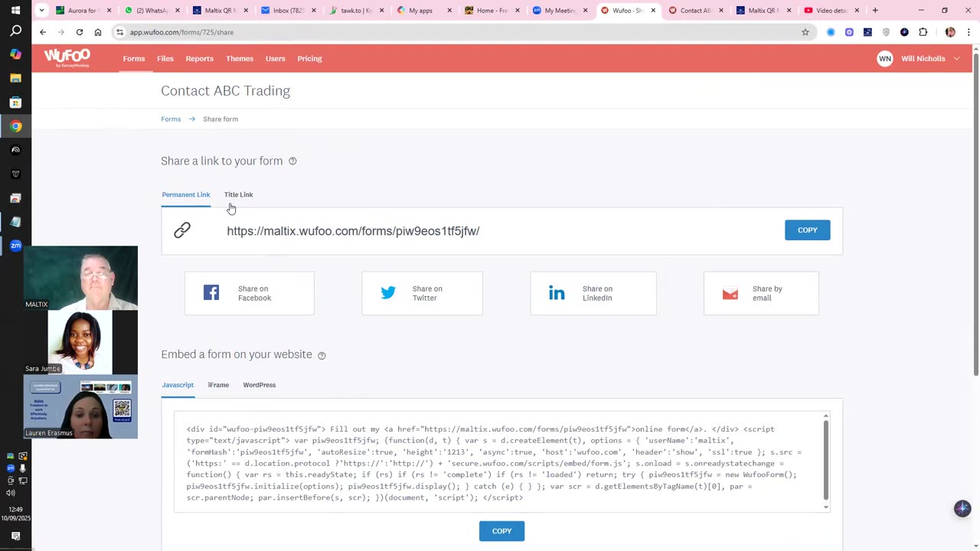Screen dimensions: 980x551
Task: Click the form URL text
Action: pyautogui.click(x=353, y=231)
